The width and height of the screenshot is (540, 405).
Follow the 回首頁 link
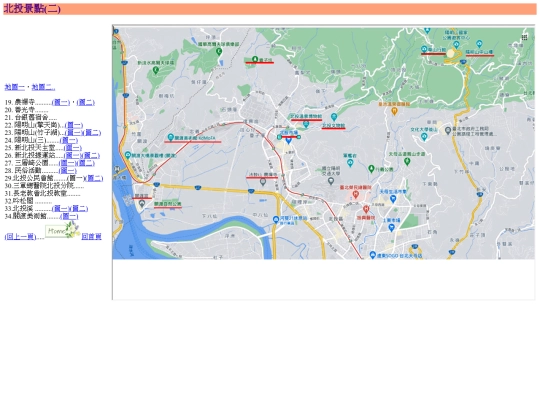coord(91,237)
